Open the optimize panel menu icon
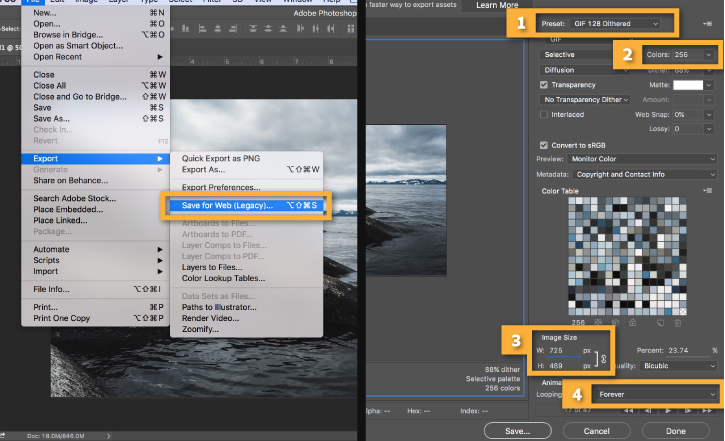The width and height of the screenshot is (725, 441). click(709, 22)
